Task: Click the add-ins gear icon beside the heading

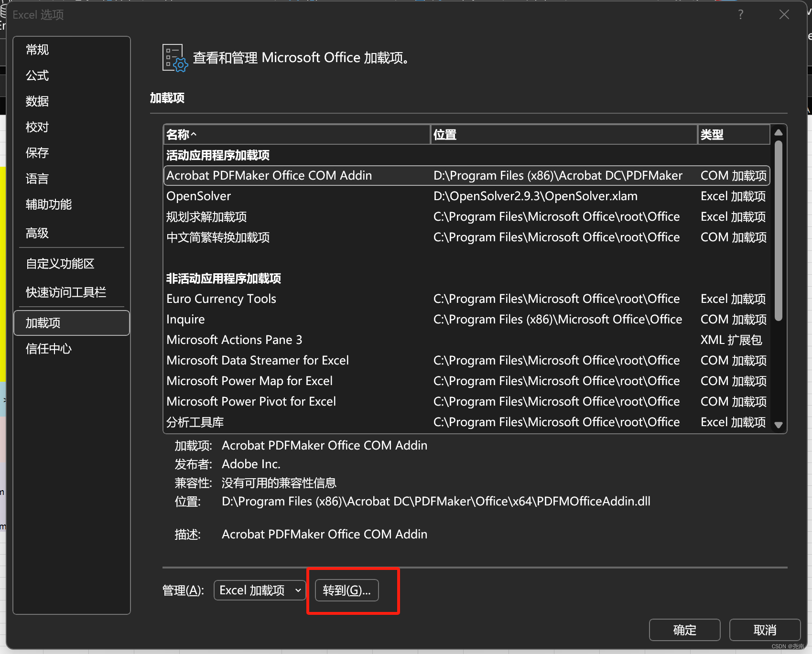Action: pyautogui.click(x=174, y=57)
